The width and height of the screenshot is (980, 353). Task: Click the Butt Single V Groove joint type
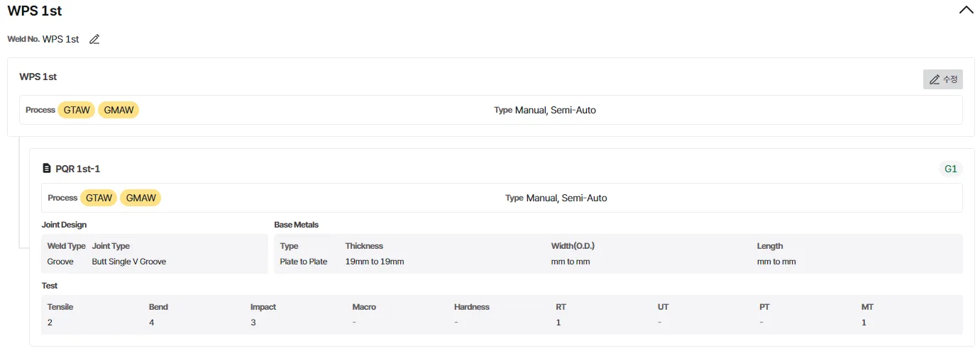click(128, 262)
